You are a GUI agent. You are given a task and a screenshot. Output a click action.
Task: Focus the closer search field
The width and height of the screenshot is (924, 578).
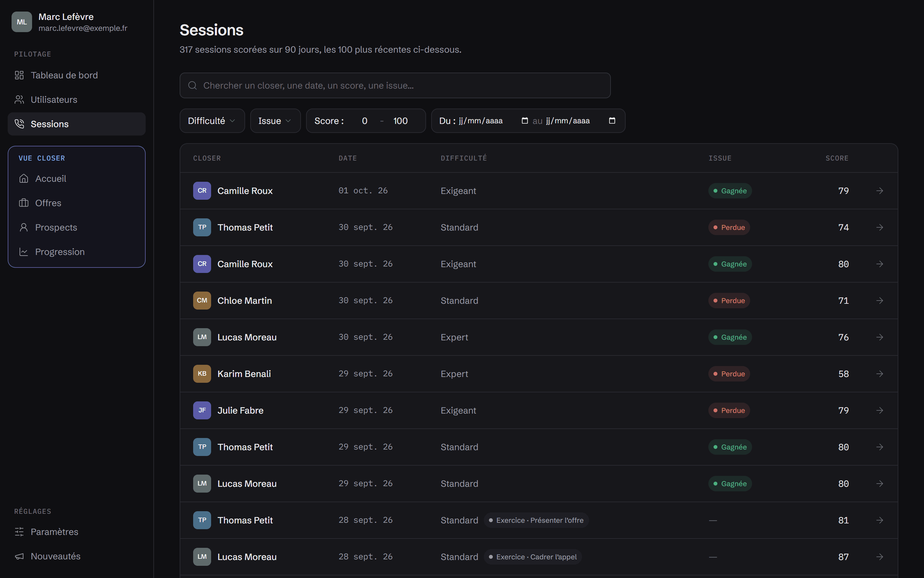tap(395, 85)
